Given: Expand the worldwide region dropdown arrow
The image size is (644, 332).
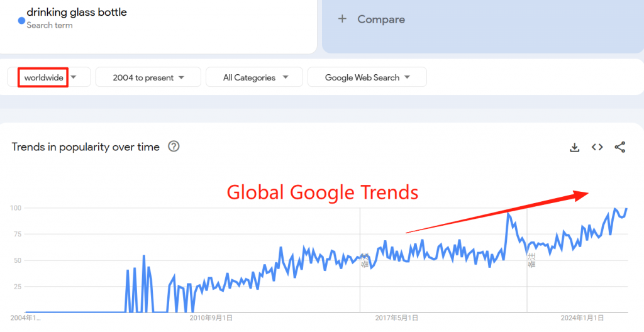Looking at the screenshot, I should [x=74, y=77].
